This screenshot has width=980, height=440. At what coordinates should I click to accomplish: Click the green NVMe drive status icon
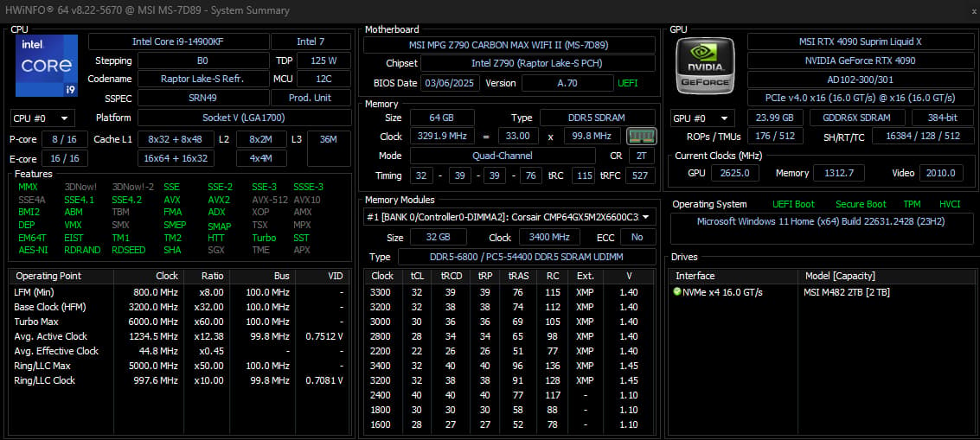677,292
